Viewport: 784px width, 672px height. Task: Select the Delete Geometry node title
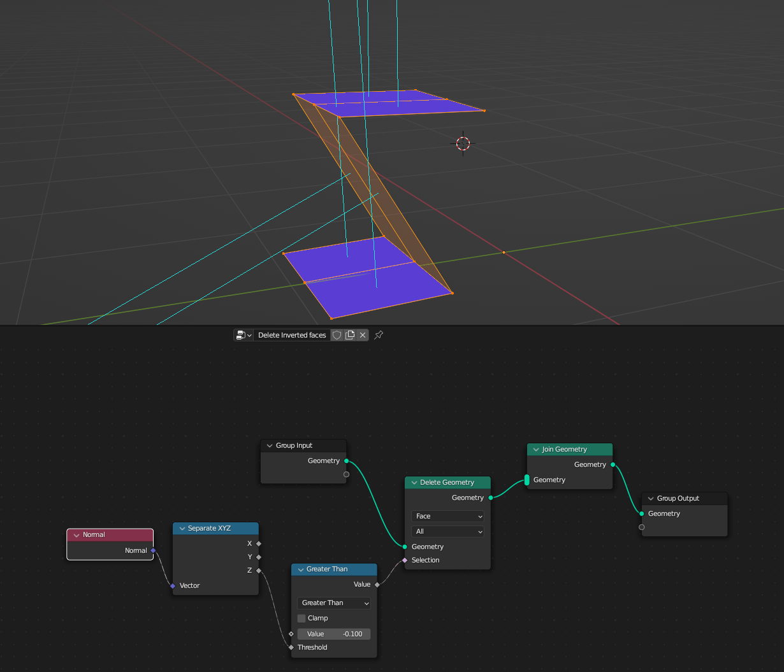449,482
